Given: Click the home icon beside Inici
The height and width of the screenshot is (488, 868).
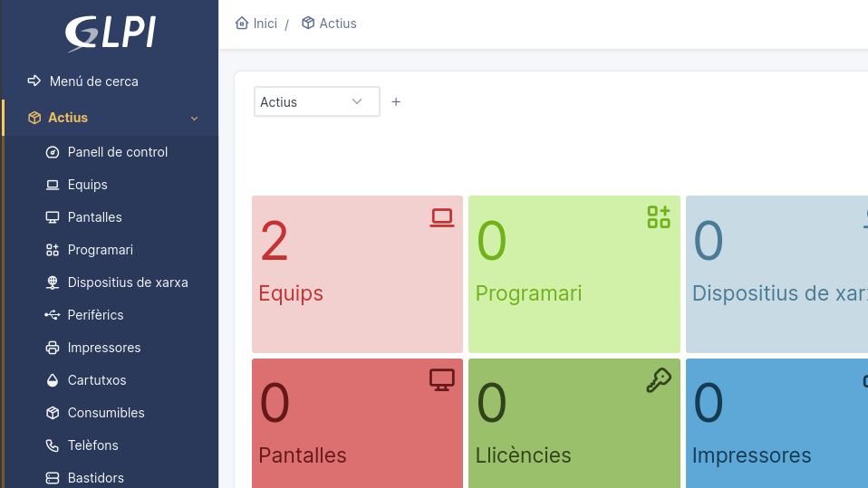Looking at the screenshot, I should 241,23.
